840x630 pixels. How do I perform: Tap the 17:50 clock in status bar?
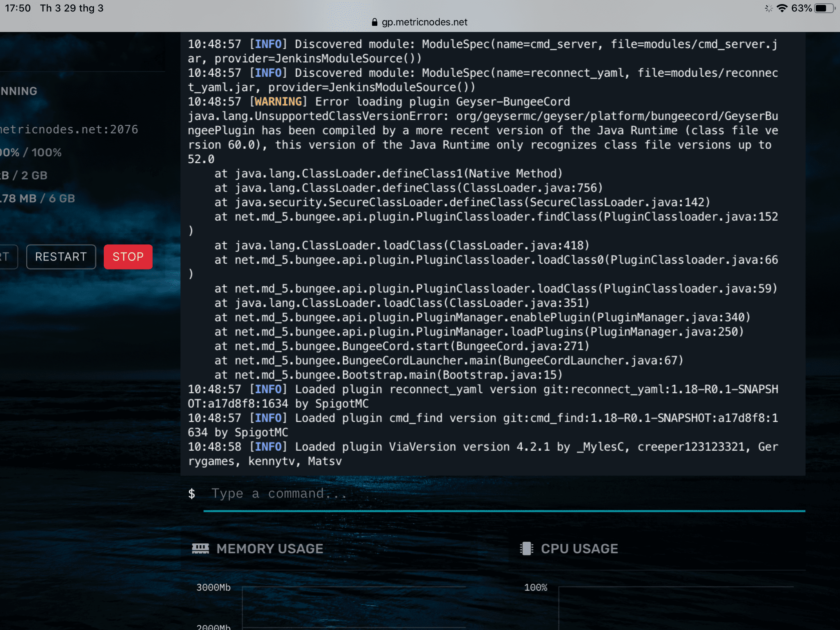tap(18, 8)
